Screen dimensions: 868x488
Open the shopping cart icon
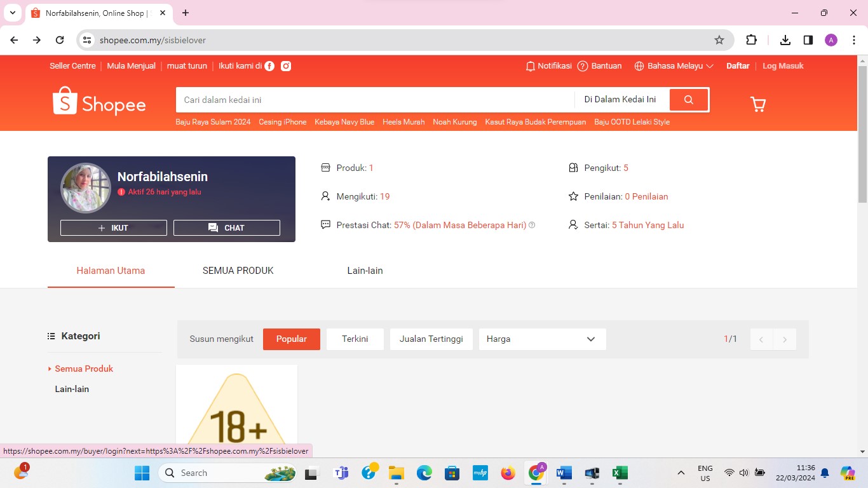[x=757, y=104]
